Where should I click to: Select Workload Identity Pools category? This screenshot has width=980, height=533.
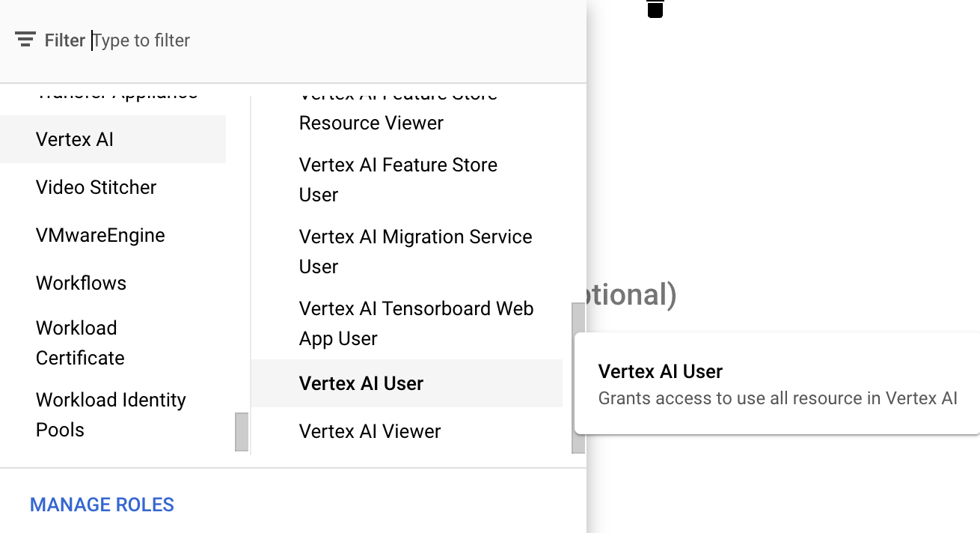[x=111, y=415]
